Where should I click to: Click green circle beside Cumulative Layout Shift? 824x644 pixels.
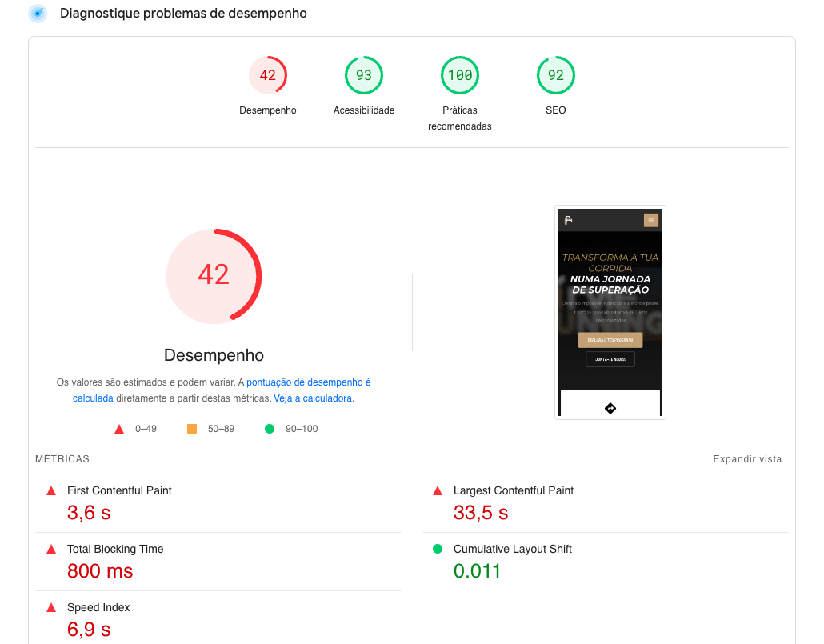coord(438,549)
